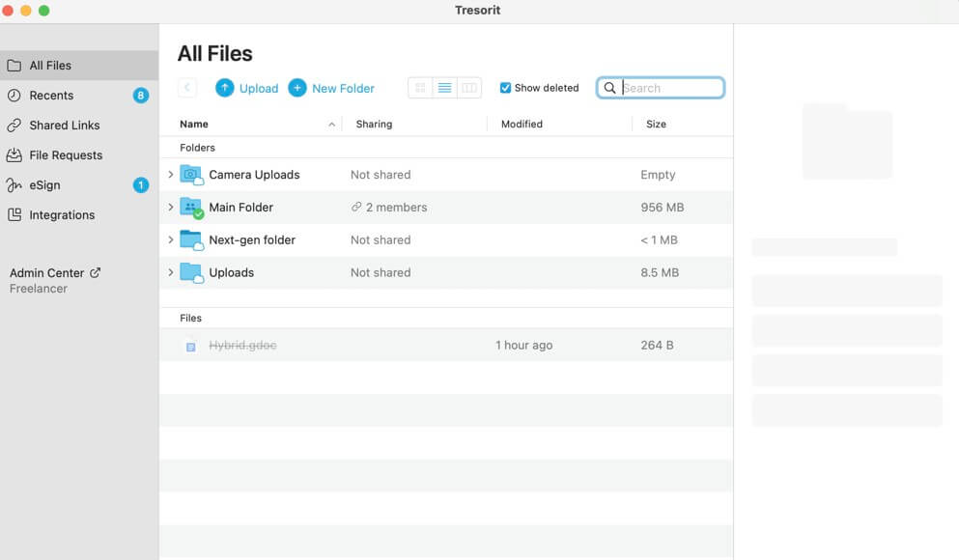Click the Files group header

click(x=191, y=318)
